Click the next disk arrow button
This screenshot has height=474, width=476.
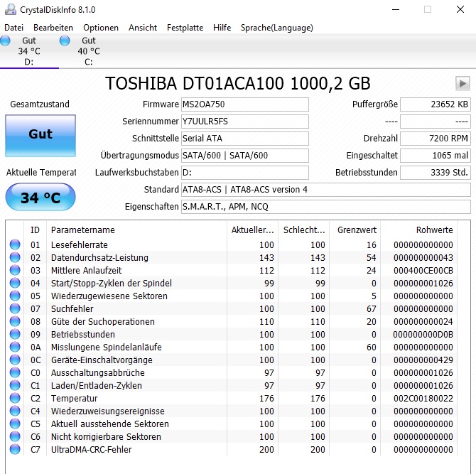(x=463, y=83)
